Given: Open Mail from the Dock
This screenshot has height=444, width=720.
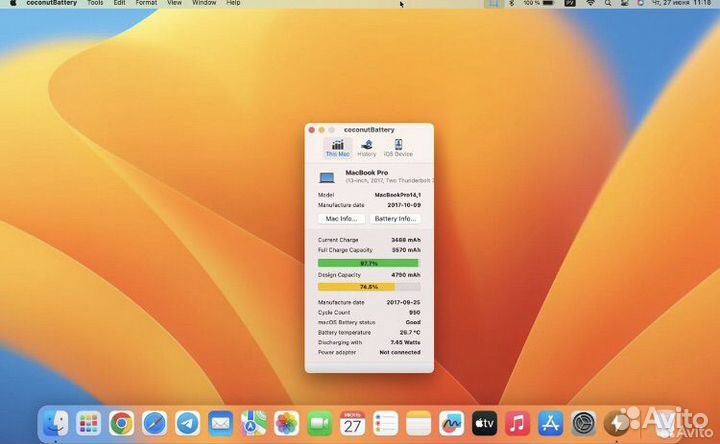Looking at the screenshot, I should tap(221, 423).
